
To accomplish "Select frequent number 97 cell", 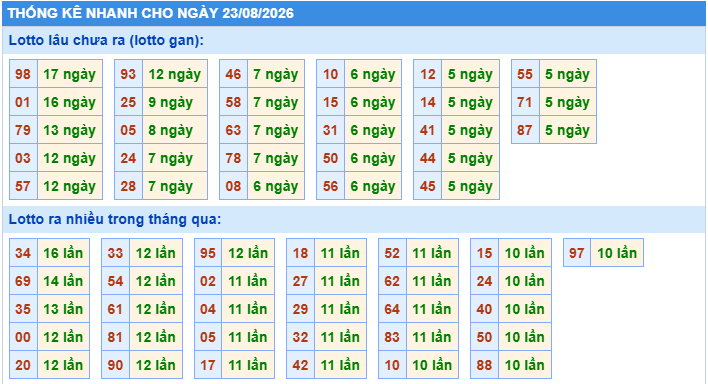I will click(x=577, y=253).
